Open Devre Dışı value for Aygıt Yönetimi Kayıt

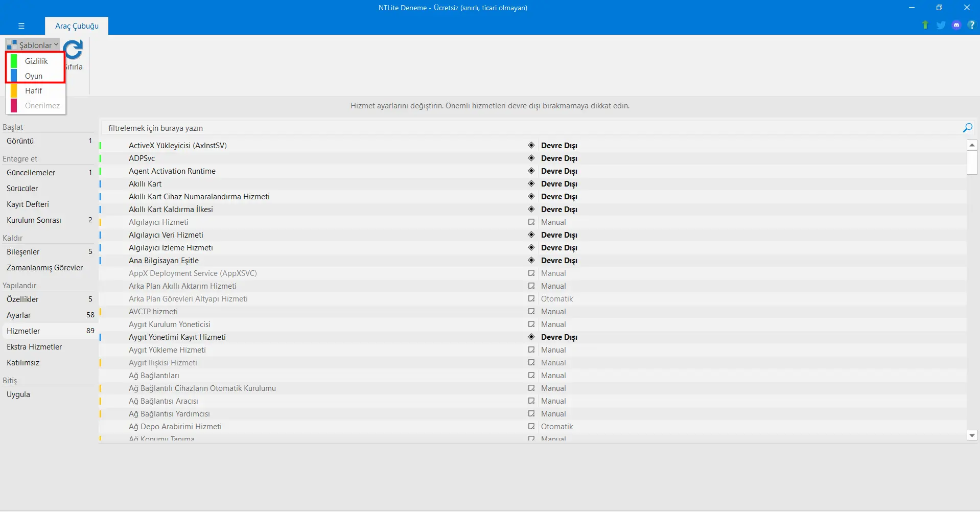[x=559, y=337]
